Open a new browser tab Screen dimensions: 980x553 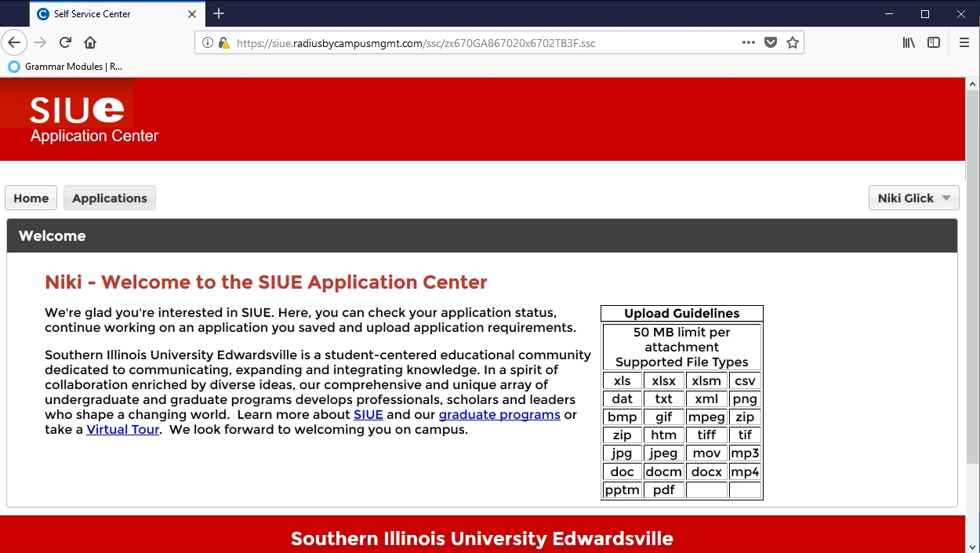(x=219, y=13)
